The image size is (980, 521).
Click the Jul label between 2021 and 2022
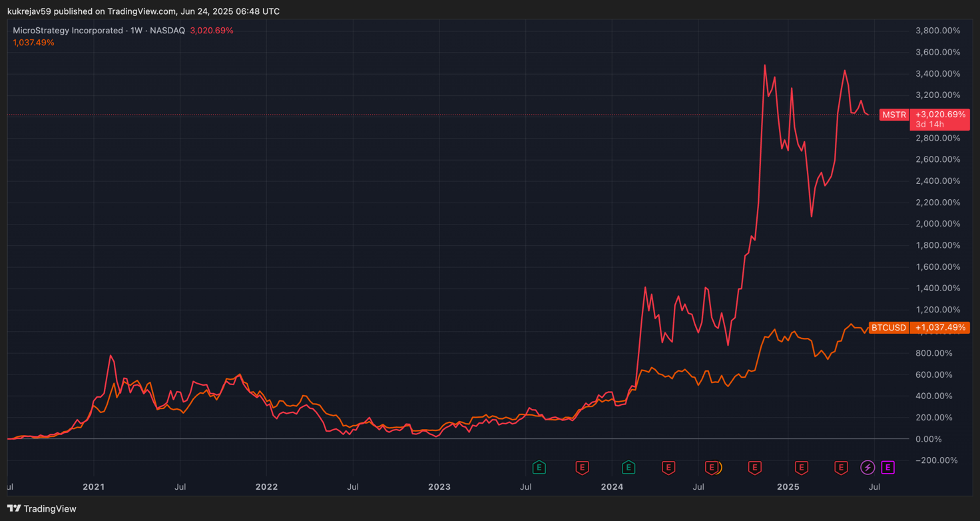(x=180, y=487)
